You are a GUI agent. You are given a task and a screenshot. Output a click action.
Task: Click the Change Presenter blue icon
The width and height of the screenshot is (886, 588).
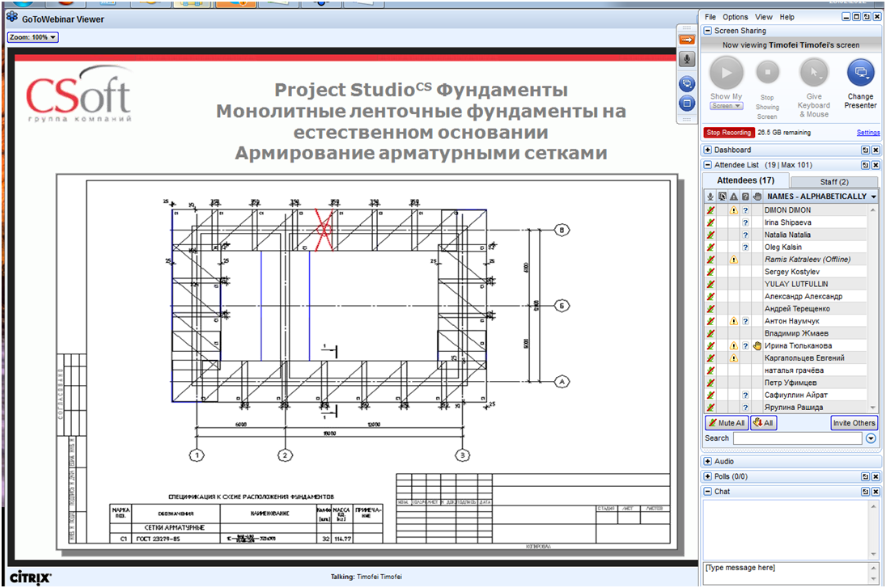tap(861, 72)
